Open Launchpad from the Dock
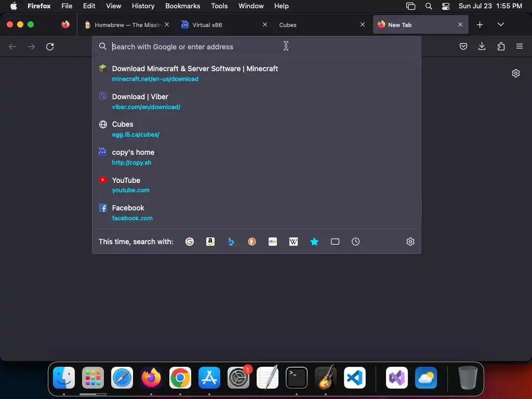Screen dimensions: 532x399 pyautogui.click(x=93, y=378)
